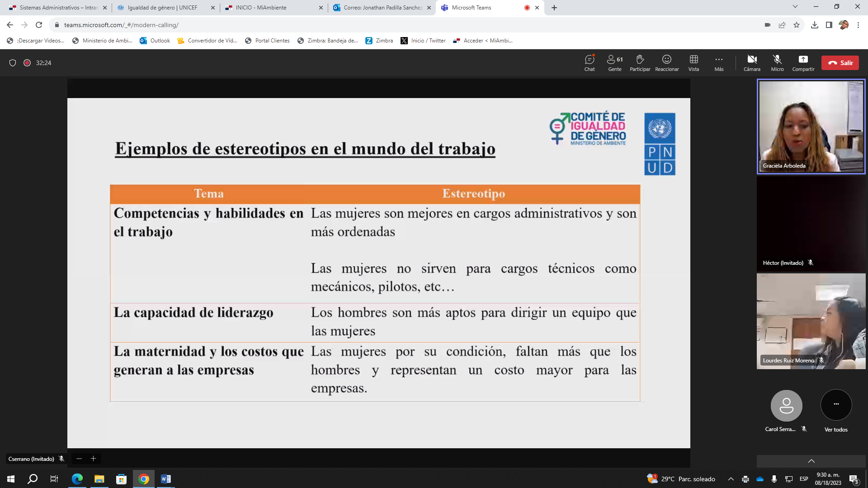Switch to INICIO - MiAmbiente tab
The image size is (868, 488).
[261, 8]
